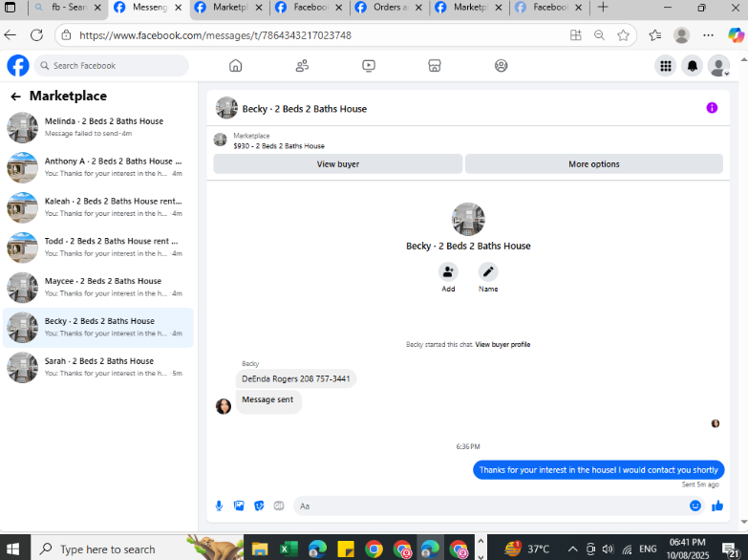Open the account profile picture menu
This screenshot has width=748, height=560.
tap(719, 66)
